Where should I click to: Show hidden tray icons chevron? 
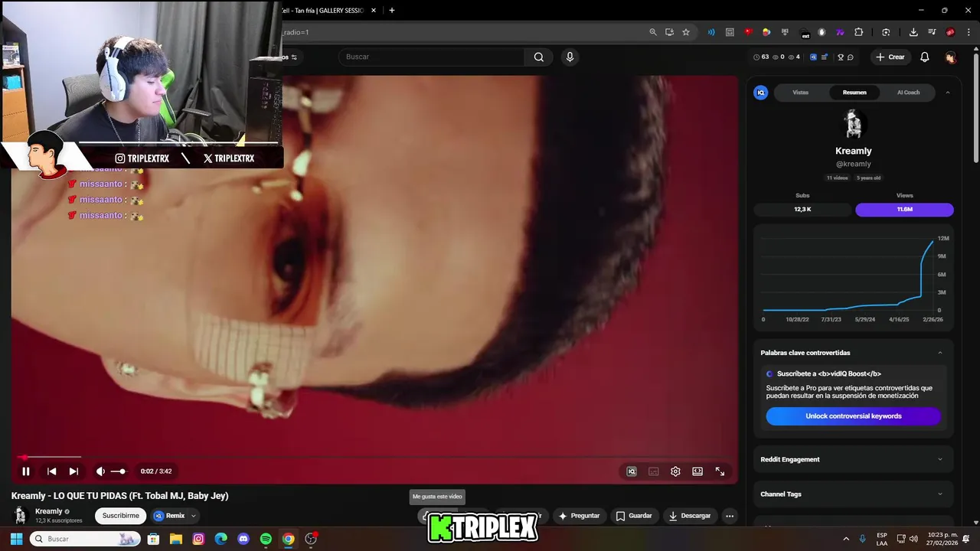click(x=846, y=539)
